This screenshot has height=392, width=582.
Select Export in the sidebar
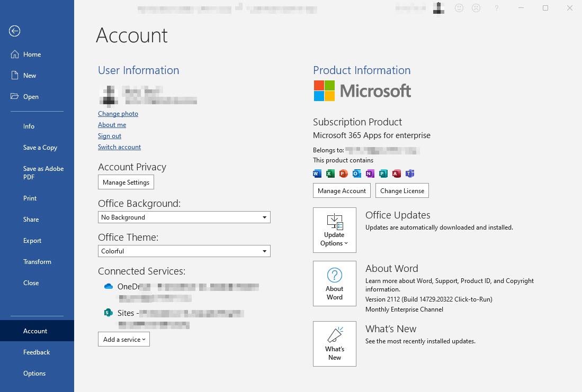point(32,241)
